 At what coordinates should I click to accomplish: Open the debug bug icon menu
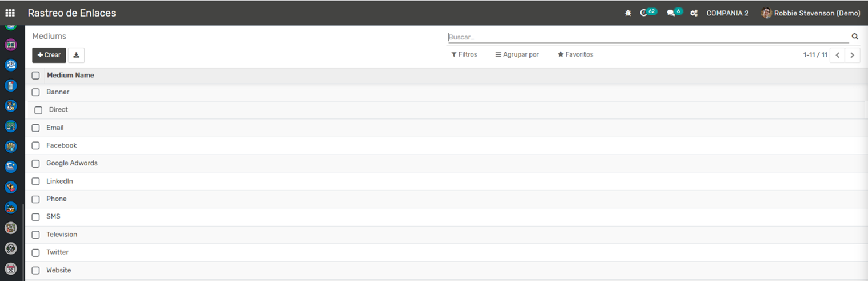[x=628, y=13]
